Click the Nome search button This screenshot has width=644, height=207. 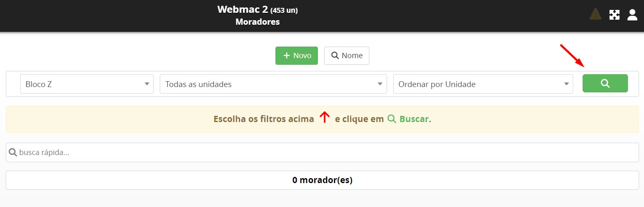click(x=347, y=56)
